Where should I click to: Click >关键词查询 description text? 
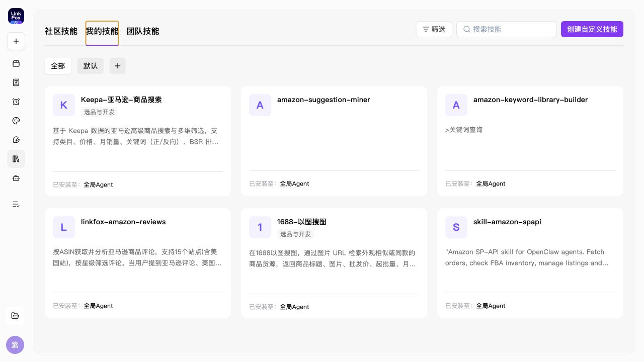point(464,130)
